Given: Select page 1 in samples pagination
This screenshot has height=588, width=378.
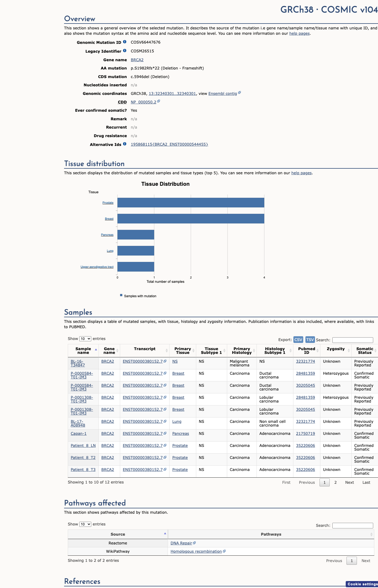Looking at the screenshot, I should 325,482.
